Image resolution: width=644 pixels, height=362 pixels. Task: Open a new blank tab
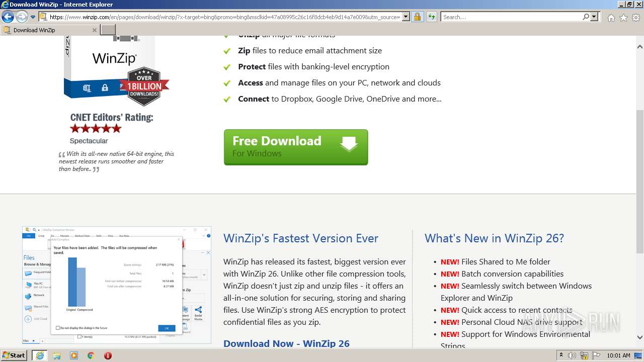click(x=108, y=30)
